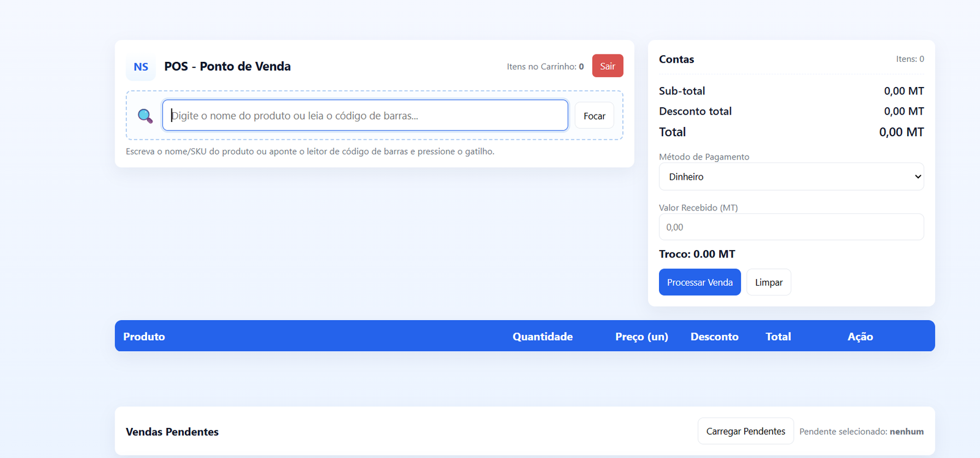Open the Método de Pagamento dropdown
The height and width of the screenshot is (458, 980).
click(x=791, y=177)
